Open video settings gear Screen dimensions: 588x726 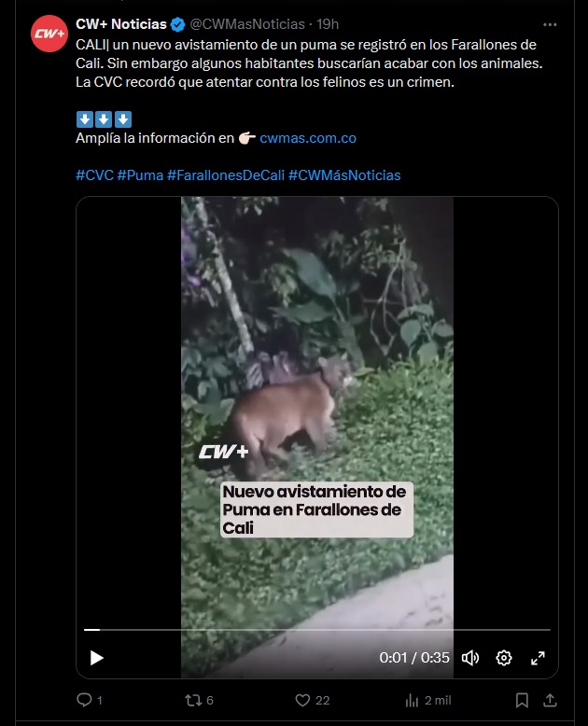[504, 658]
